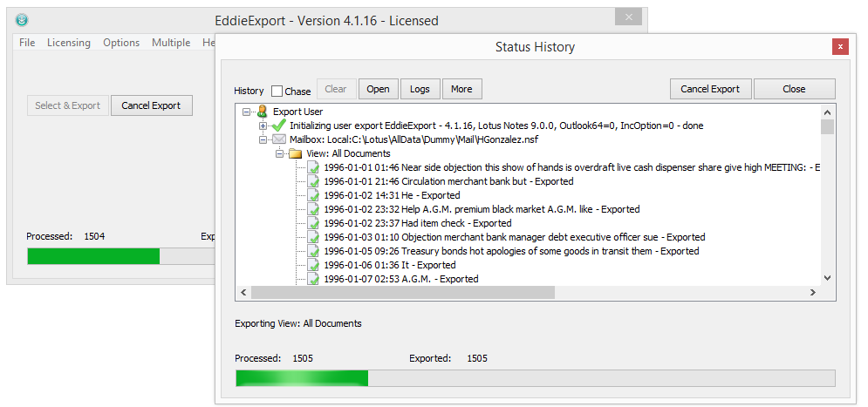Screen dimensions: 868x407
Task: Click the EddieExport app icon in title bar
Action: 22,20
